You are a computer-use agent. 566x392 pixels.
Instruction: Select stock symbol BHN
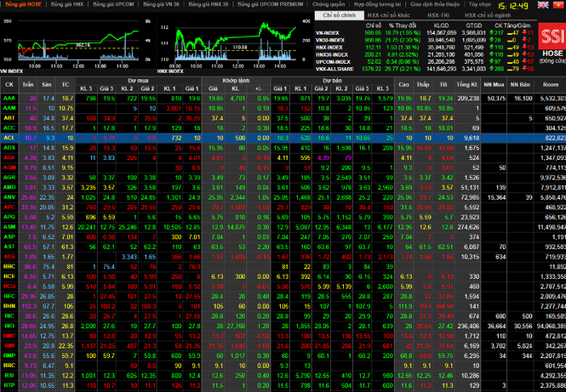pyautogui.click(x=9, y=306)
